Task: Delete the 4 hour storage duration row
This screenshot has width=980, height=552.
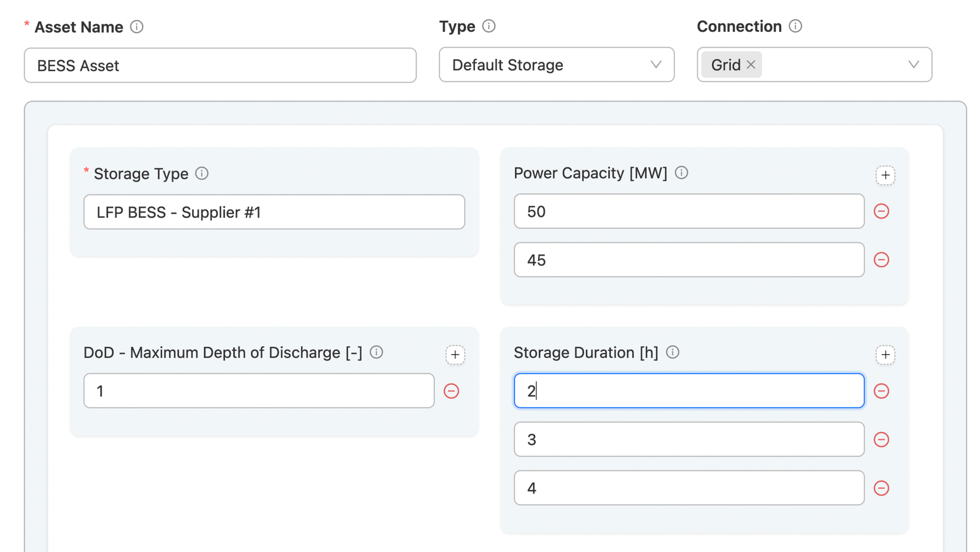Action: 881,488
